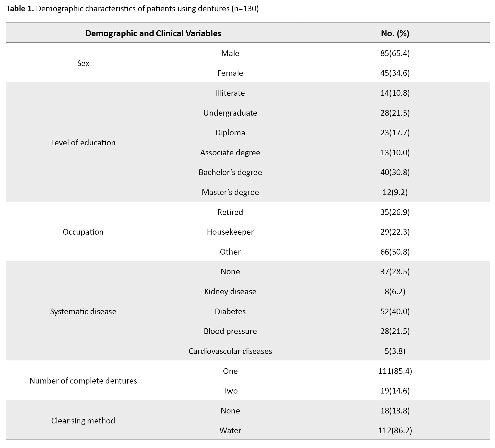Select the Demographic and Clinical Variables header
Screen dimensions: 495x448
tap(153, 34)
